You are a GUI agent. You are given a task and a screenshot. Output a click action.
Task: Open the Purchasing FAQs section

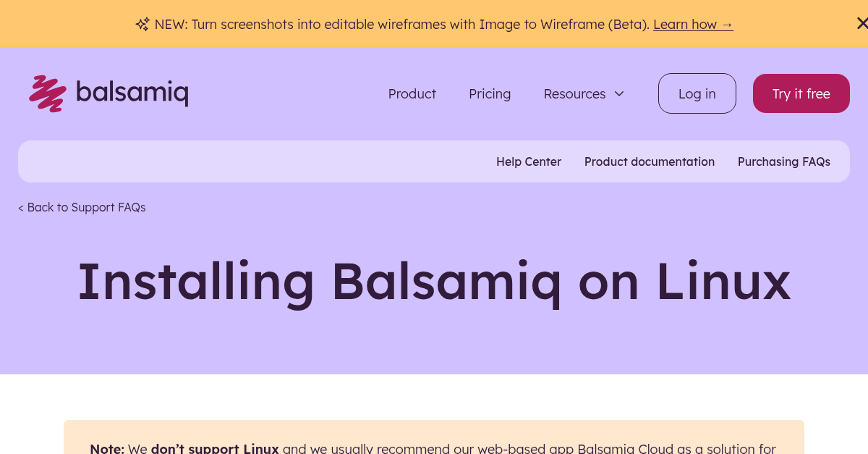784,161
